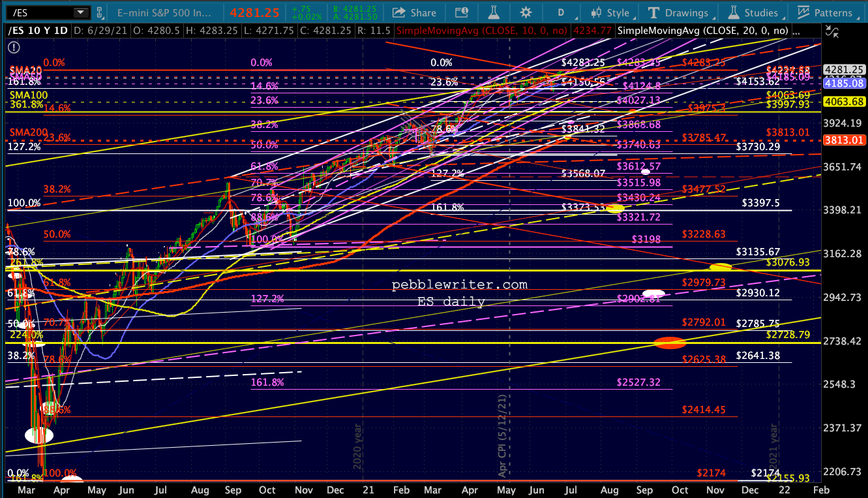Click the candlestick icon beside Style
This screenshot has height=498, width=868.
point(595,12)
